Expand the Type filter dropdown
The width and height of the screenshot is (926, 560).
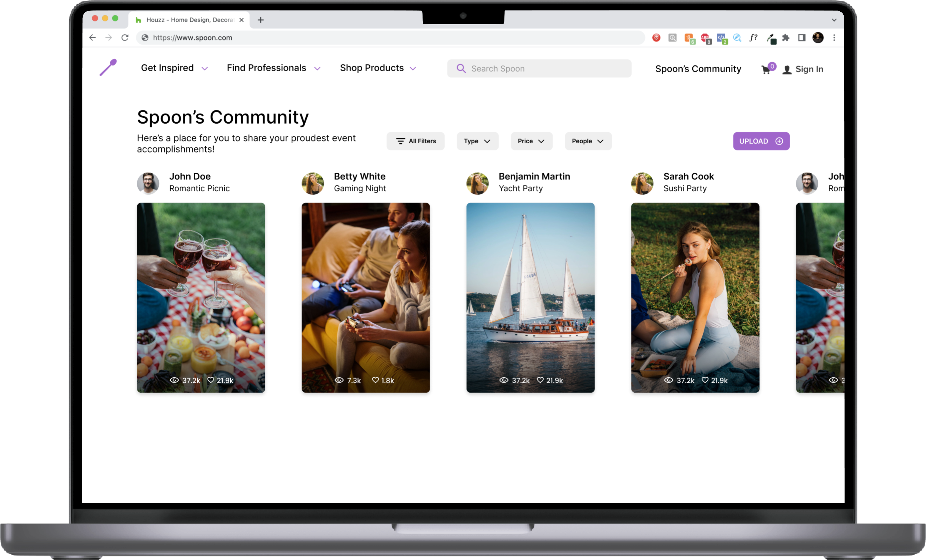[477, 141]
